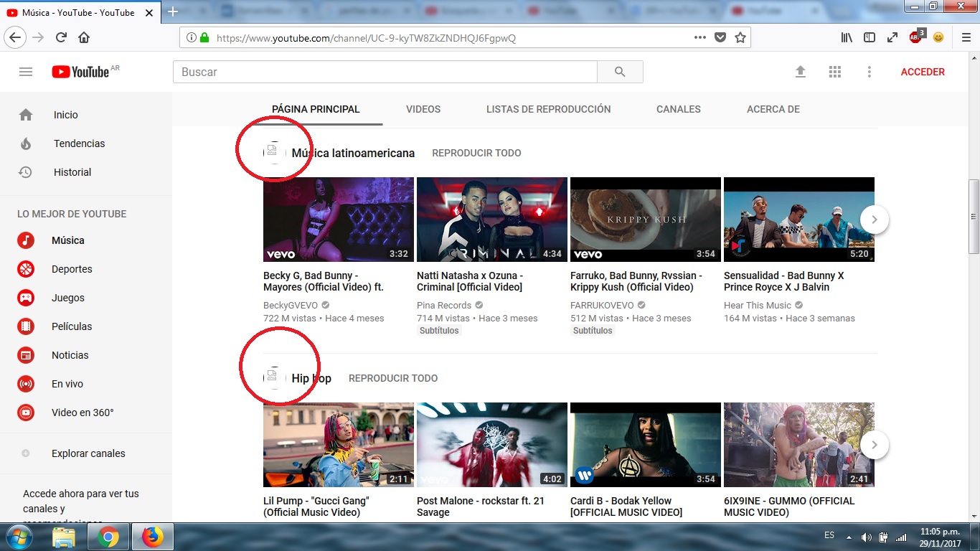The image size is (980, 551).
Task: Open the FARRUKOVEVO channel link
Action: (602, 305)
